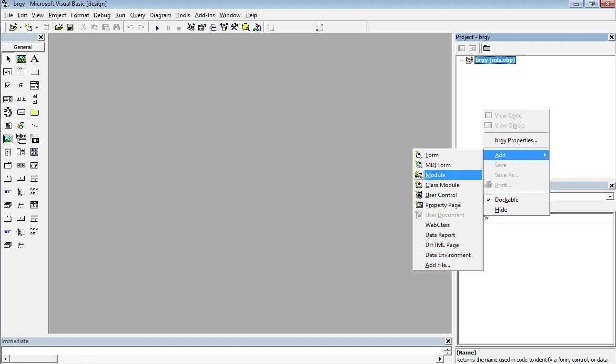The height and width of the screenshot is (364, 616).
Task: Open the Add-Ins menu
Action: coord(205,15)
